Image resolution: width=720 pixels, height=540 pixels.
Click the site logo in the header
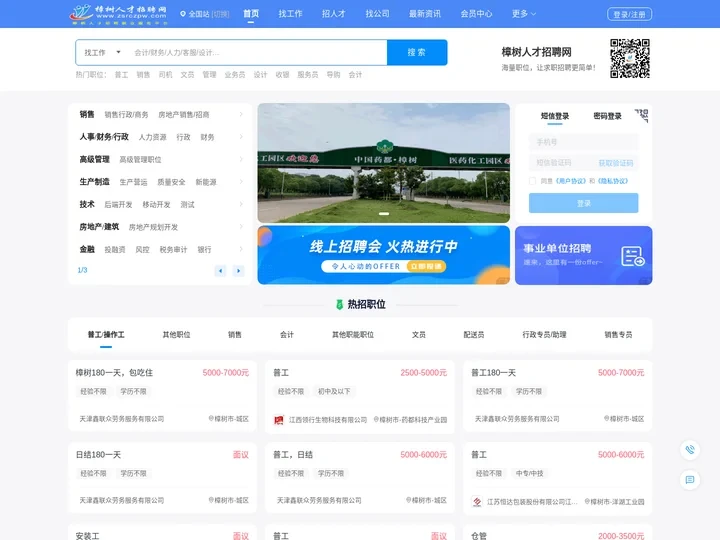[x=118, y=14]
